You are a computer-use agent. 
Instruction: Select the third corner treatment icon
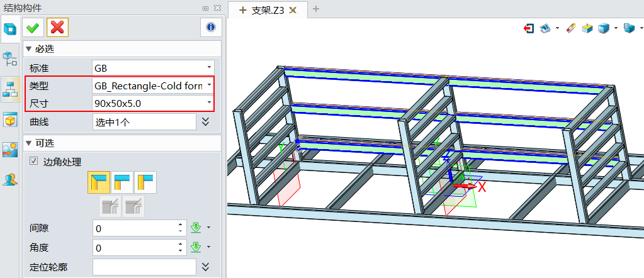click(145, 182)
